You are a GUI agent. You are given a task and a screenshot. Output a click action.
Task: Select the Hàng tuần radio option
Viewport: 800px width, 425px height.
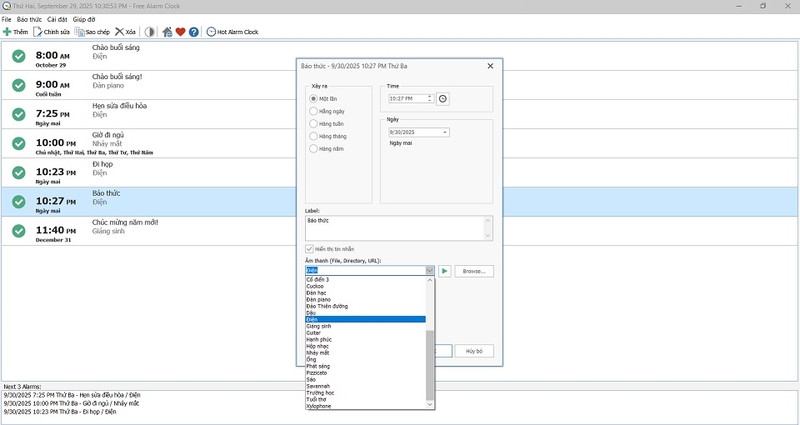point(313,123)
